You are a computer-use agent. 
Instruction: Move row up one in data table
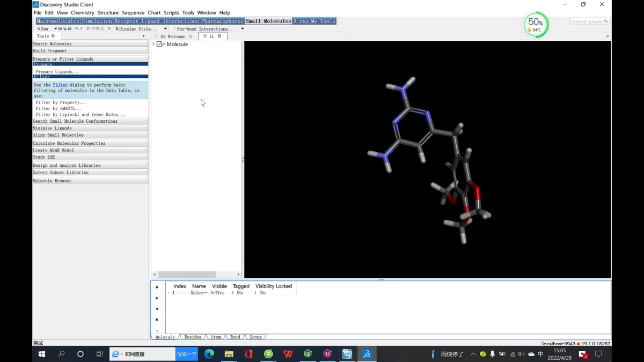click(157, 298)
